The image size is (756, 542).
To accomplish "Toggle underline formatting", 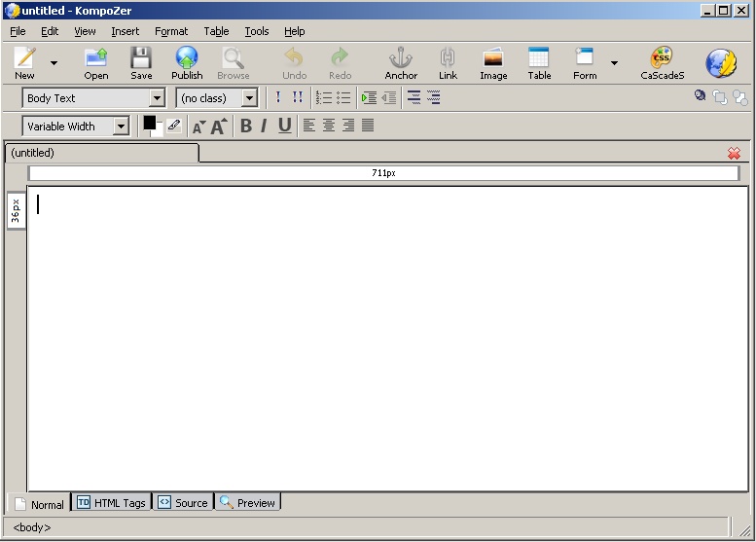I will coord(284,126).
